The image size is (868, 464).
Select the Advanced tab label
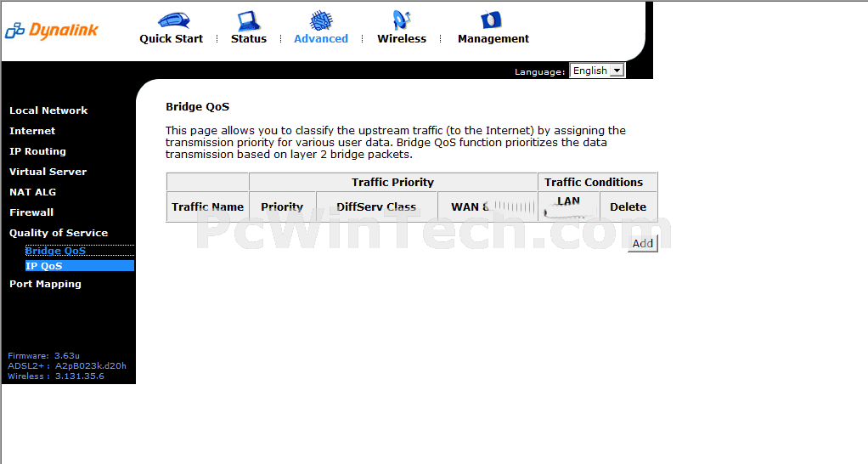tap(321, 39)
